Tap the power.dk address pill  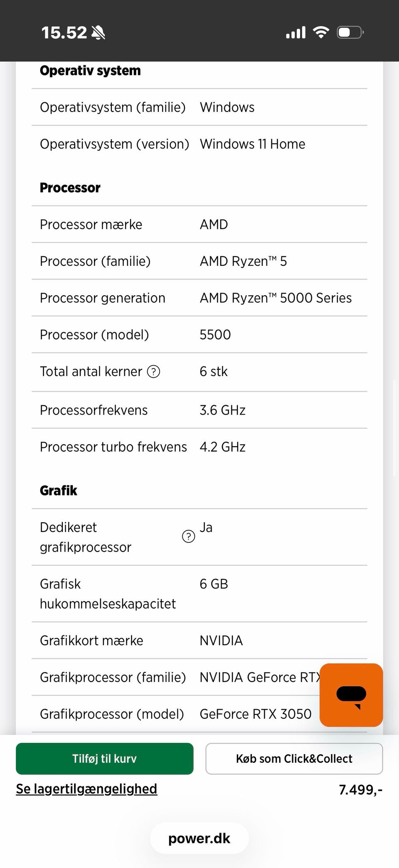[199, 838]
